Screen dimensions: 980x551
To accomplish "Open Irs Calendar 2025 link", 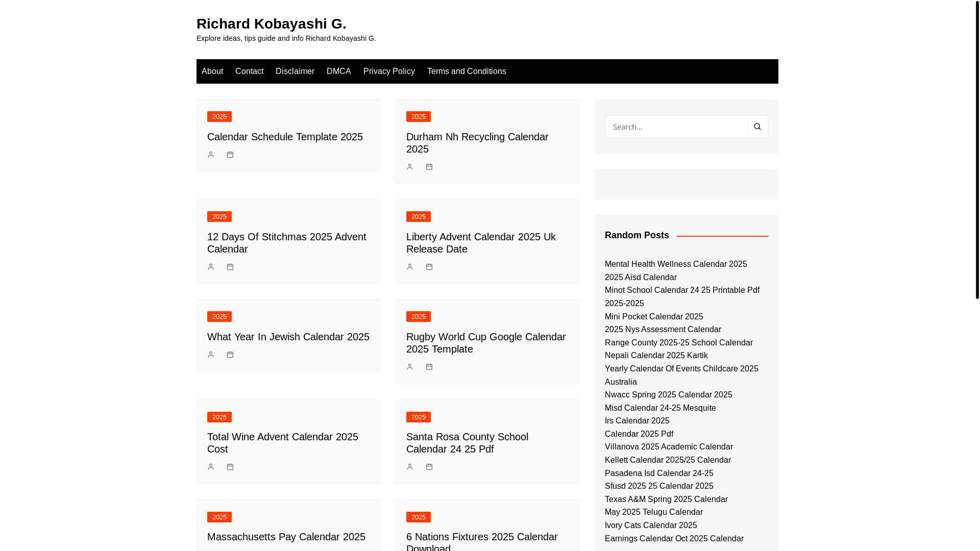I will (637, 421).
